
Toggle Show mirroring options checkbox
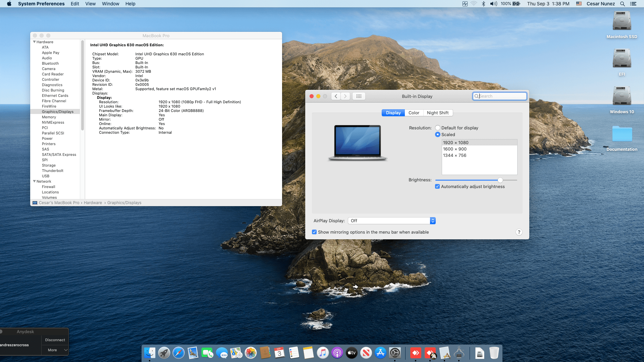coord(314,232)
